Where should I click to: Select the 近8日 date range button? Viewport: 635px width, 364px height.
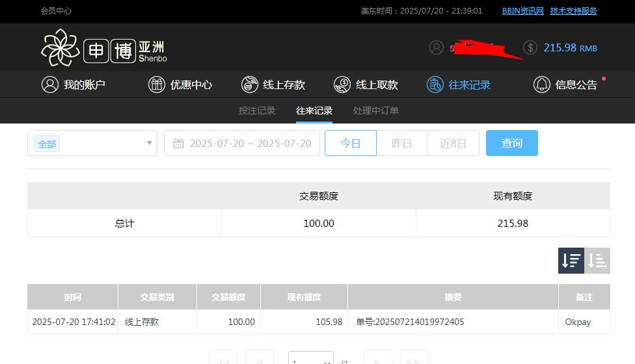(x=453, y=143)
